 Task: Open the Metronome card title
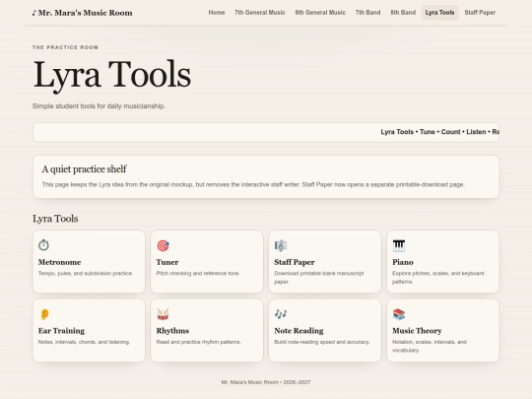59,262
